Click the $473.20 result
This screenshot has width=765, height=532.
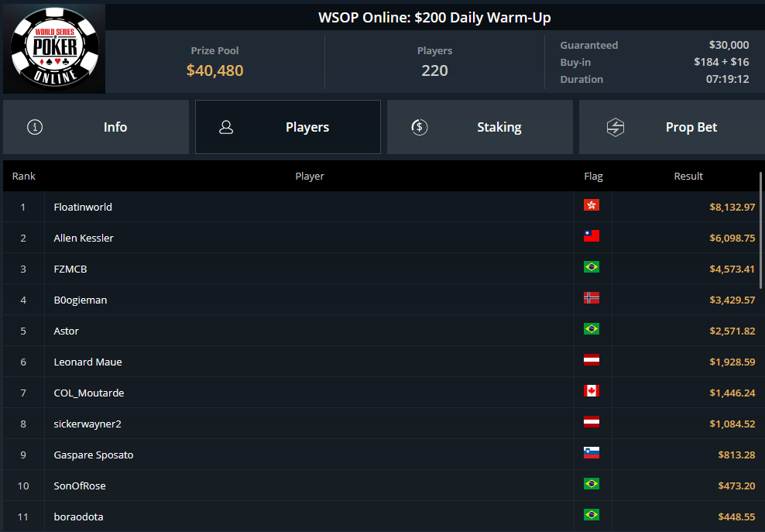736,486
